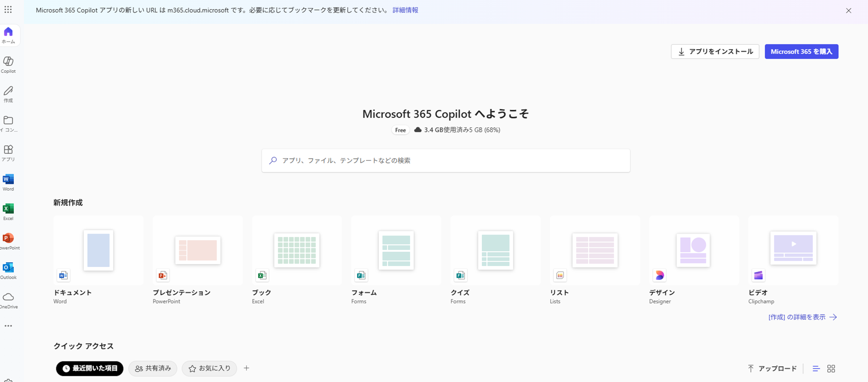Select the お気に入り (Favorites) tab
Screen dimensions: 868x382
coord(209,369)
